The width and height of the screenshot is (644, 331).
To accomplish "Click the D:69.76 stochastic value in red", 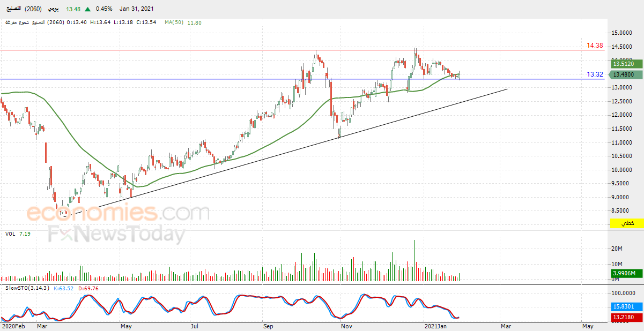I will (x=88, y=288).
